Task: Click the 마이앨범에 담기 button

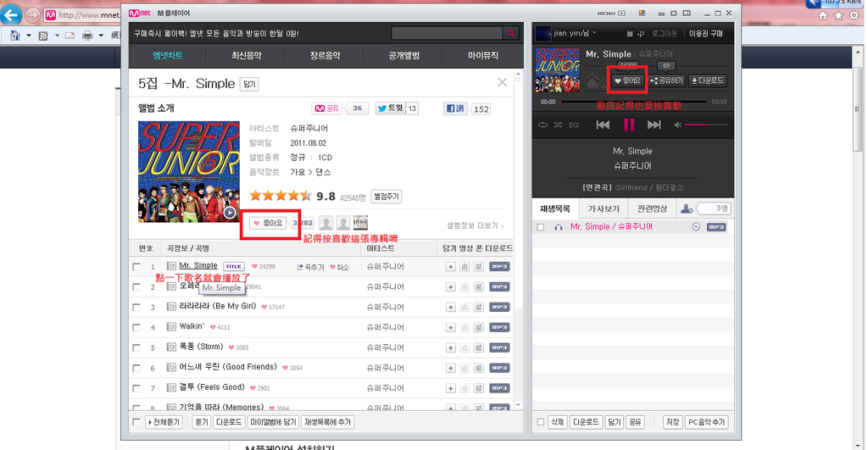Action: coord(273,422)
